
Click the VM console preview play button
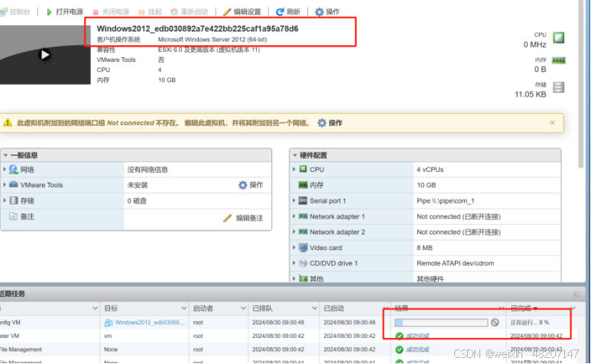45,55
